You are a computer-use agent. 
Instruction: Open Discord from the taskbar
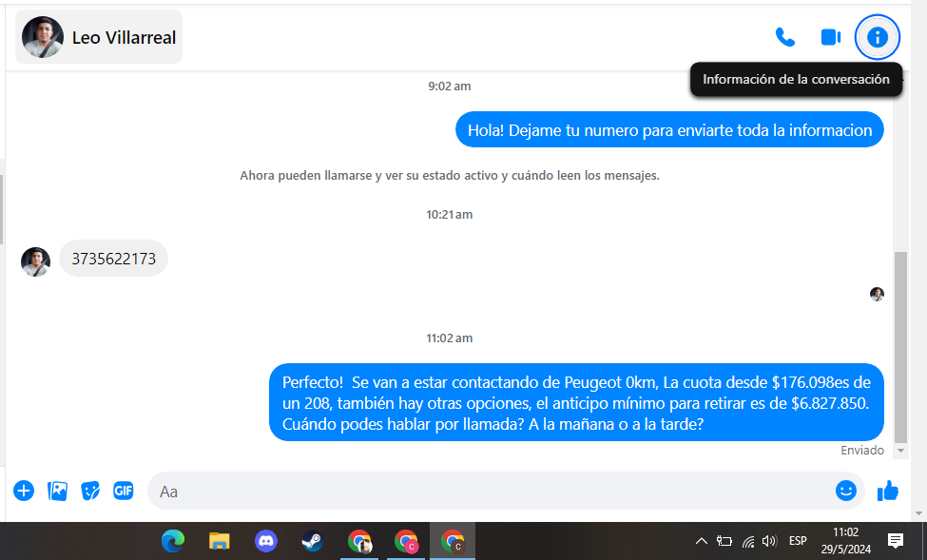pos(266,541)
